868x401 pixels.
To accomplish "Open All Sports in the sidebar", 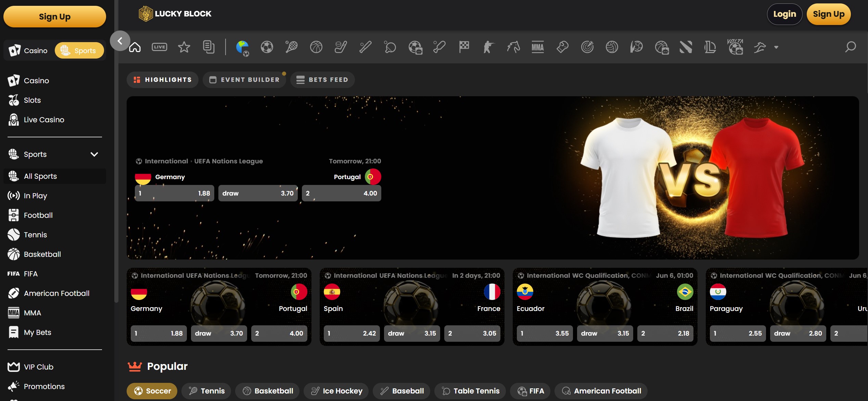I will 55,176.
